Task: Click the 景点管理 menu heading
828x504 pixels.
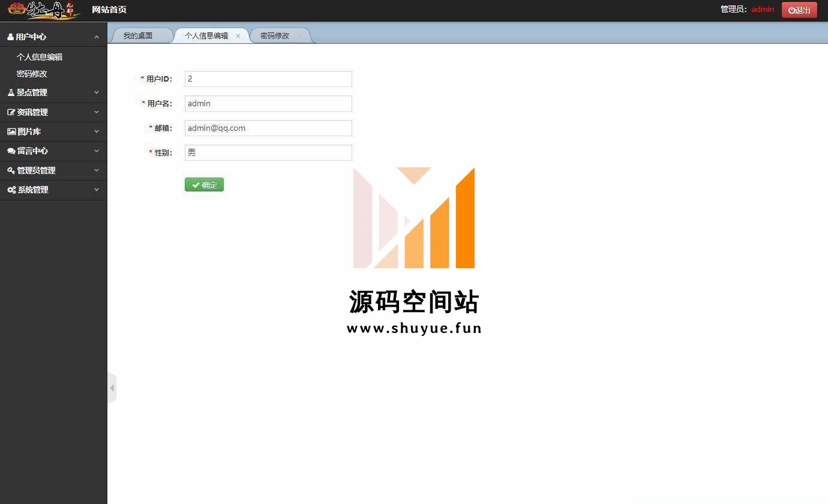Action: 53,93
